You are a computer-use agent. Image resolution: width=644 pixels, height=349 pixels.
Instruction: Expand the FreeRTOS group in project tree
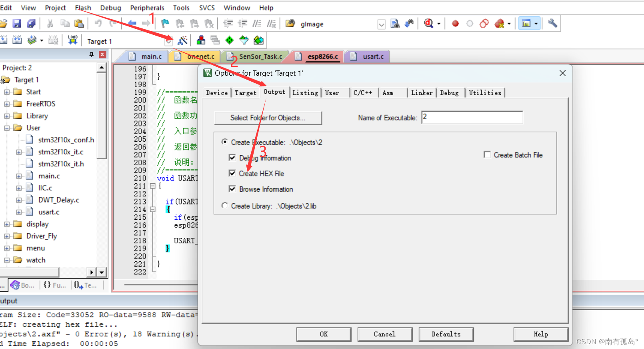7,104
